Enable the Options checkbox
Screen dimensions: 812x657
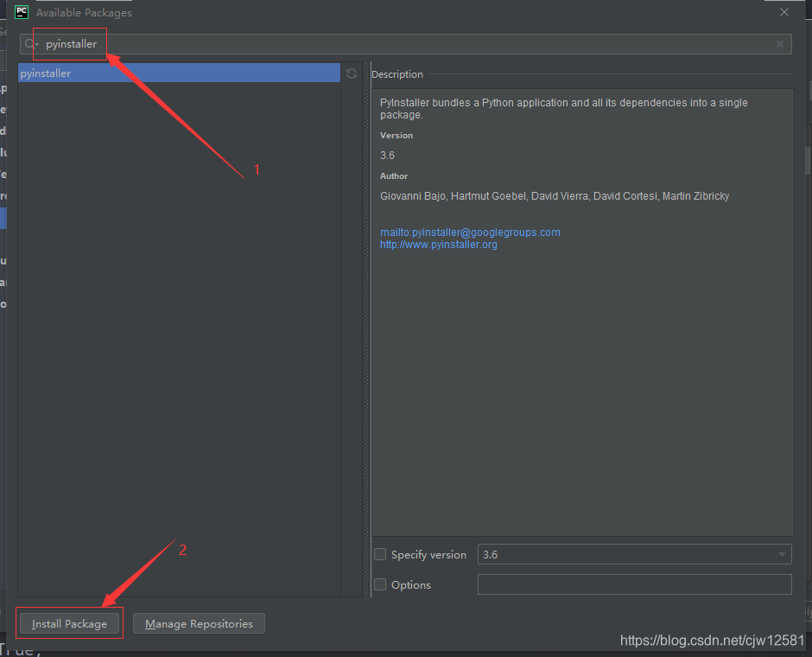pos(380,584)
